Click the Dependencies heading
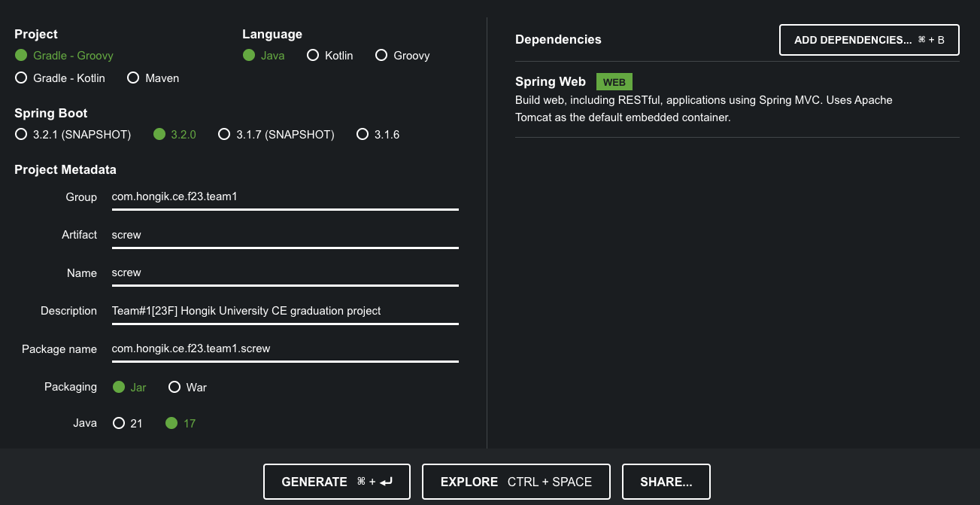Image resolution: width=980 pixels, height=505 pixels. point(558,40)
